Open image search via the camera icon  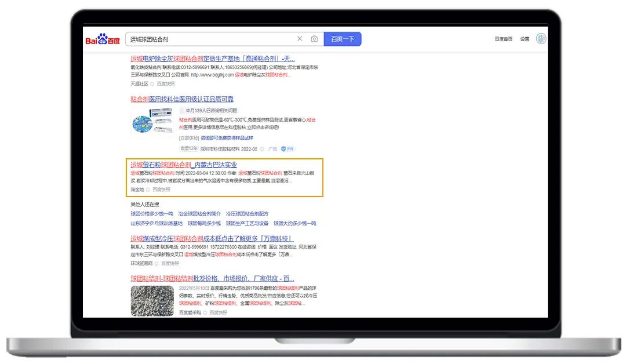pyautogui.click(x=313, y=38)
